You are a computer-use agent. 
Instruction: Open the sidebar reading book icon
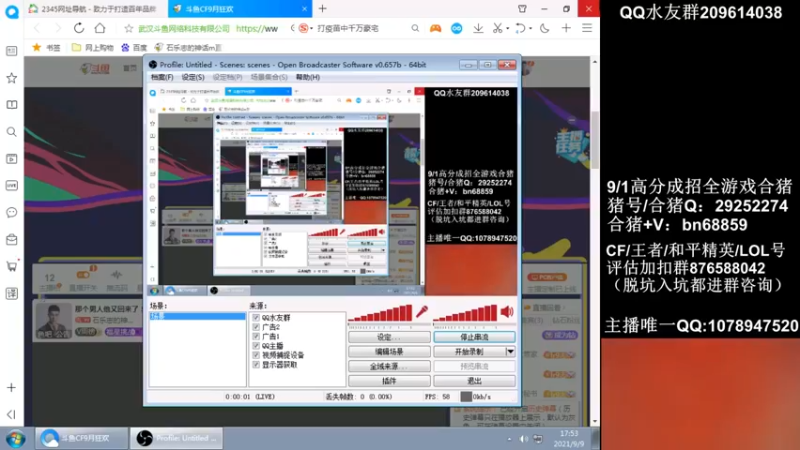11,105
